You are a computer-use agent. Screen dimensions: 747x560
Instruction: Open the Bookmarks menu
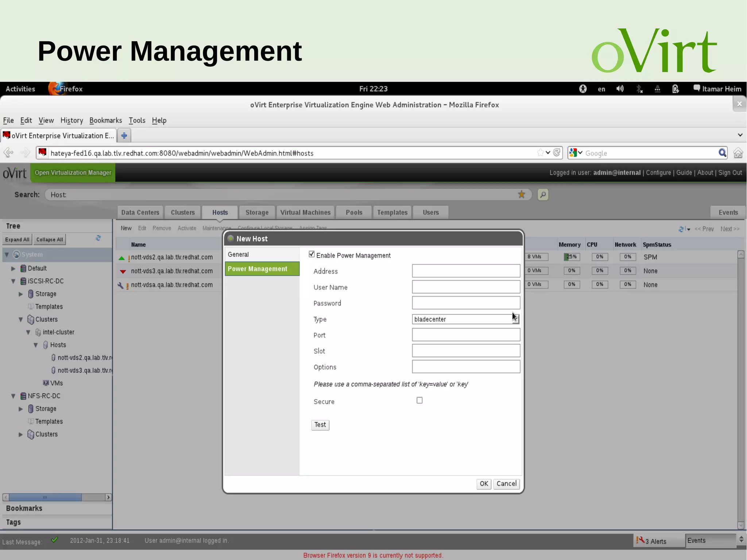[105, 120]
